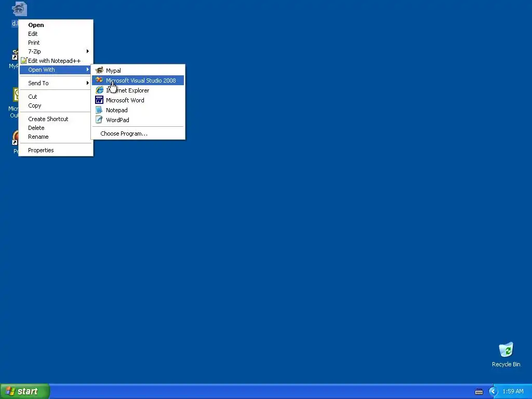The width and height of the screenshot is (532, 399).
Task: Click Delete in the context menu
Action: tap(56, 128)
